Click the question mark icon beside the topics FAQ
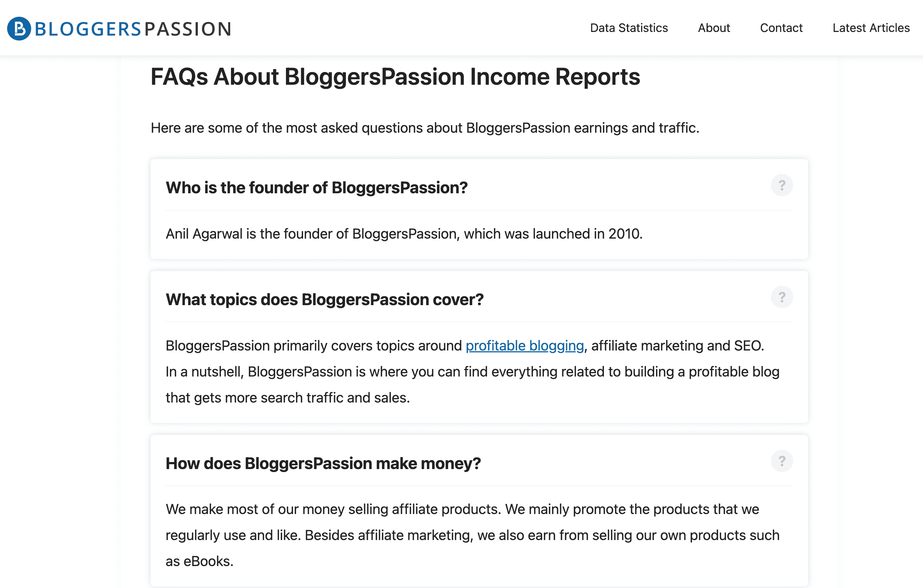Screen dimensions: 923x588 (782, 297)
